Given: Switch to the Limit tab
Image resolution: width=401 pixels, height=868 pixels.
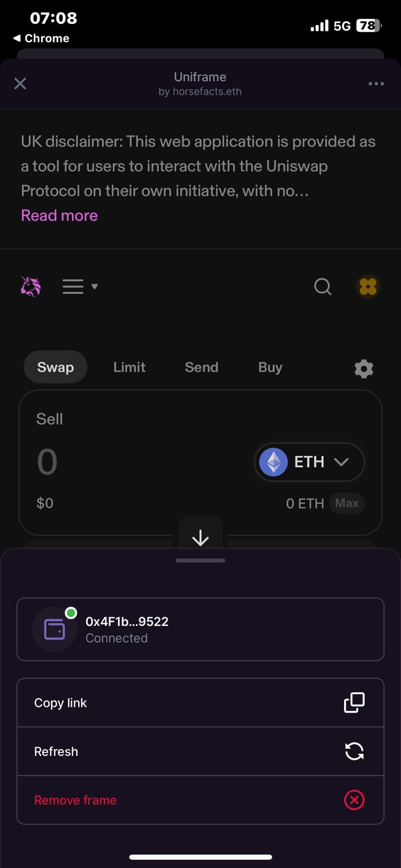Looking at the screenshot, I should pyautogui.click(x=129, y=367).
